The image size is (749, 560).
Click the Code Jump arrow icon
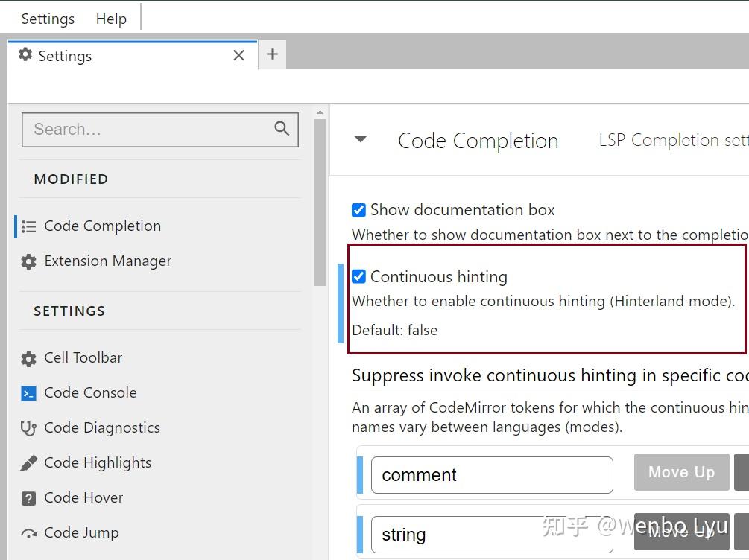(x=28, y=533)
